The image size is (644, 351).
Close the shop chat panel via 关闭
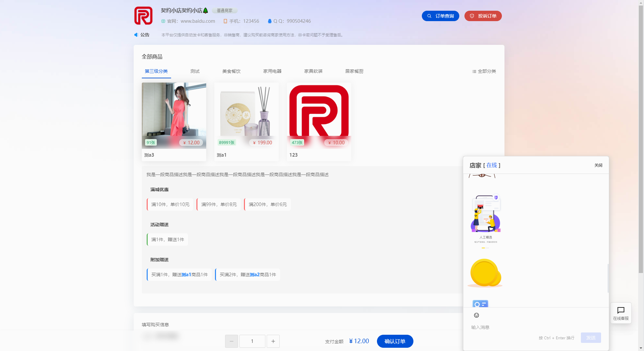click(x=598, y=165)
